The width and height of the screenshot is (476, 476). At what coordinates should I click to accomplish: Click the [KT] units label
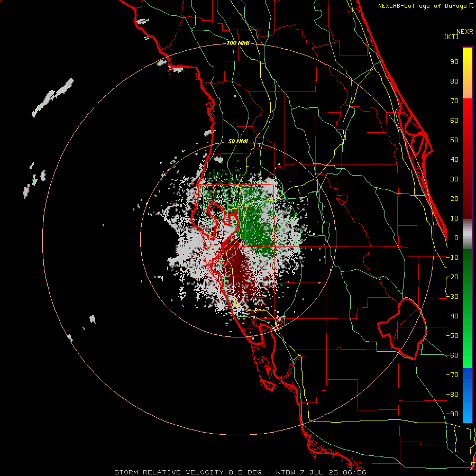pos(452,36)
